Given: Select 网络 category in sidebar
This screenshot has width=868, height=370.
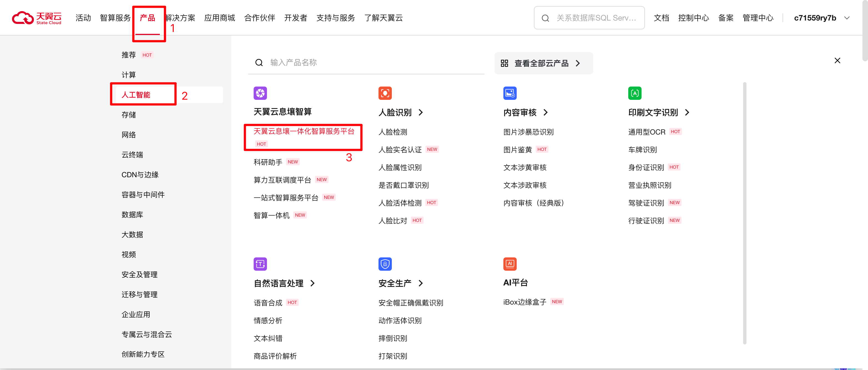Looking at the screenshot, I should (x=129, y=135).
